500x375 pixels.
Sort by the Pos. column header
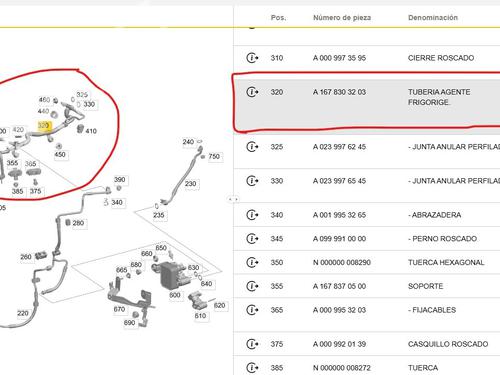(x=278, y=18)
